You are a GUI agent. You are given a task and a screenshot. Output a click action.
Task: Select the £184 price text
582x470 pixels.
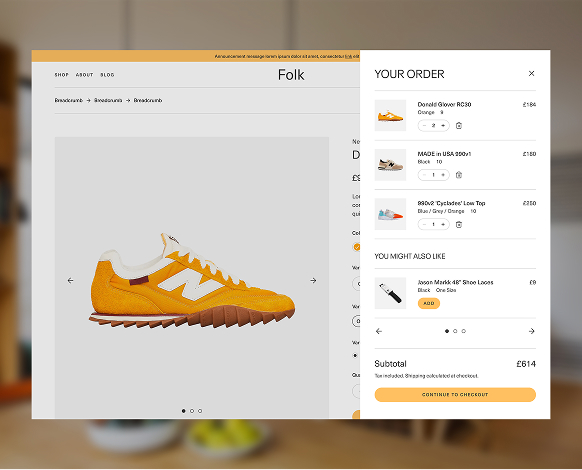coord(529,104)
